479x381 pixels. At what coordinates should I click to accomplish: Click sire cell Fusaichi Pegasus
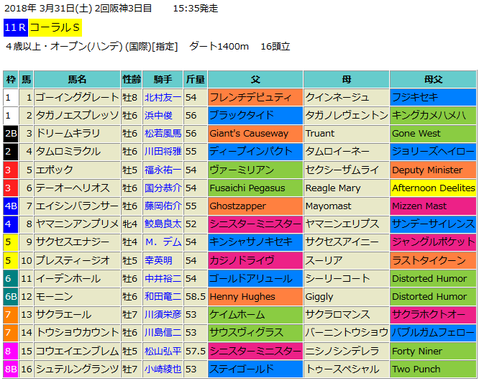255,188
